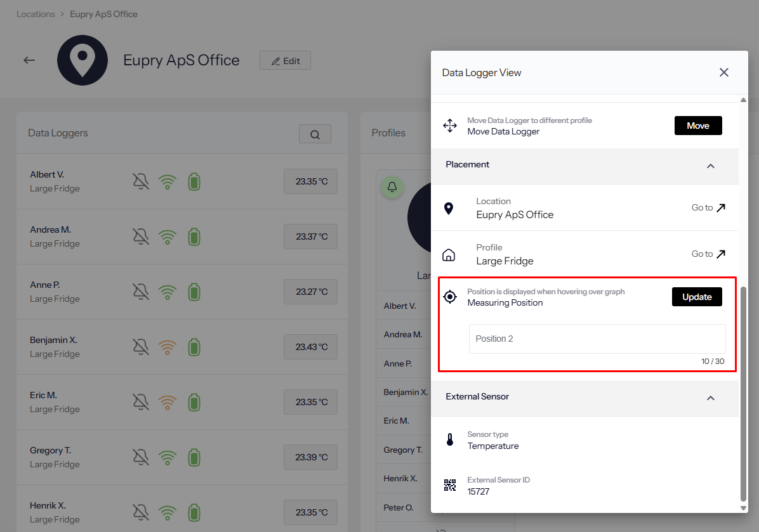759x532 pixels.
Task: Select Gregory T. in the Profiles list
Action: 403,450
